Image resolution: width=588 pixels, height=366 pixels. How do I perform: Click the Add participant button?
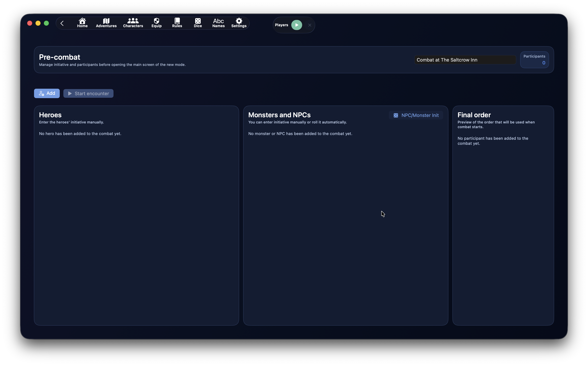click(x=47, y=93)
